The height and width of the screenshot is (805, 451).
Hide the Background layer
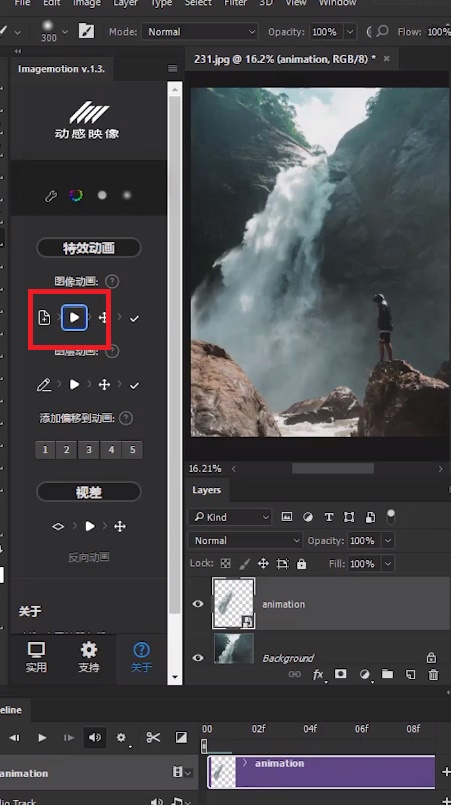[x=198, y=657]
